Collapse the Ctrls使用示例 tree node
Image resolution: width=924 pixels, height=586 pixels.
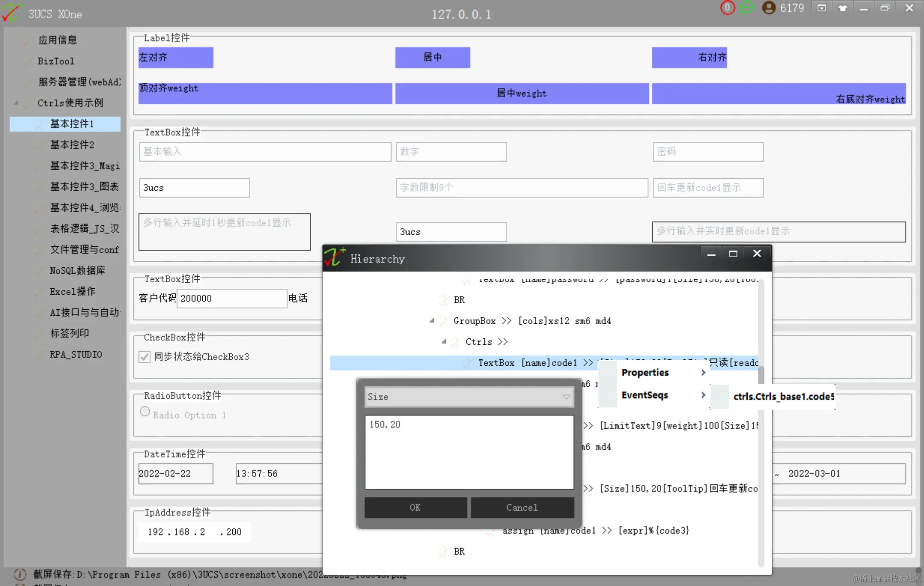[16, 103]
